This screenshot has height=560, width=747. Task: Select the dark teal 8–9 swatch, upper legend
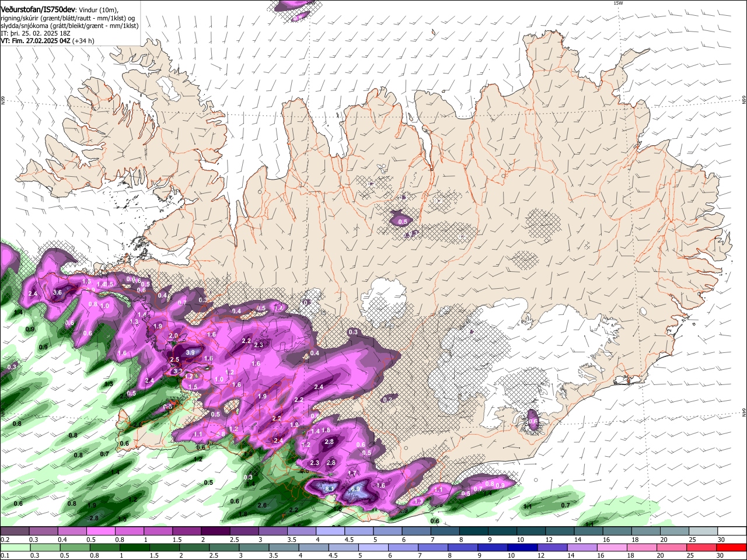click(x=474, y=531)
